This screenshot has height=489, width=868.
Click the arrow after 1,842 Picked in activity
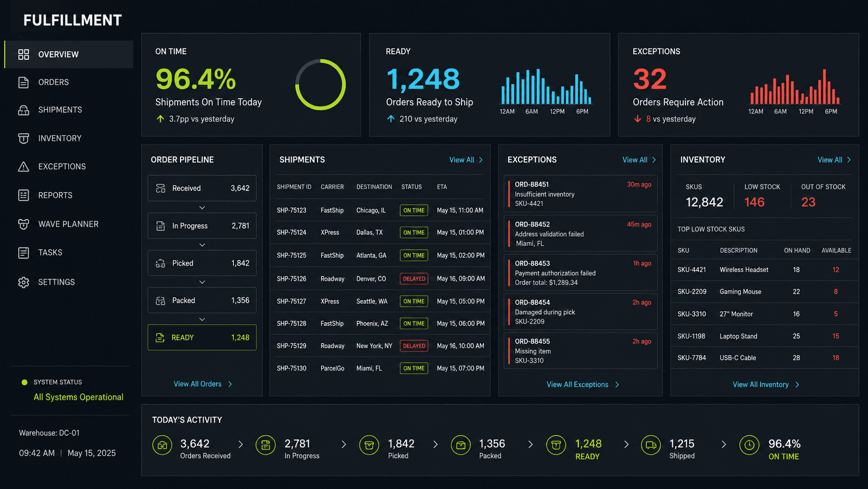coord(435,444)
